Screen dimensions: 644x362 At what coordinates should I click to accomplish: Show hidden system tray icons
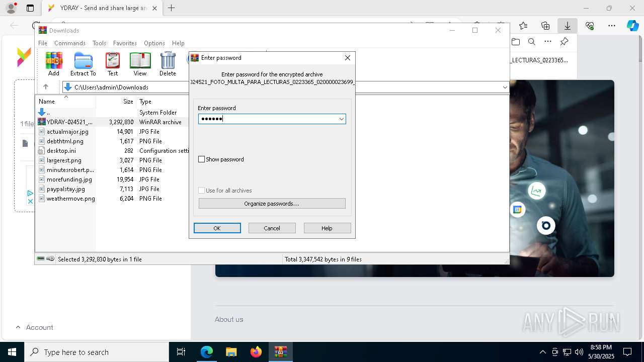point(542,352)
